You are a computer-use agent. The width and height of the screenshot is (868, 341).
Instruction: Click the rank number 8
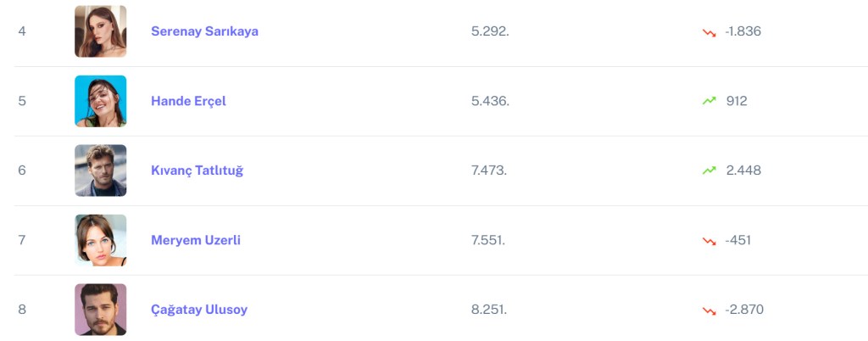click(22, 310)
